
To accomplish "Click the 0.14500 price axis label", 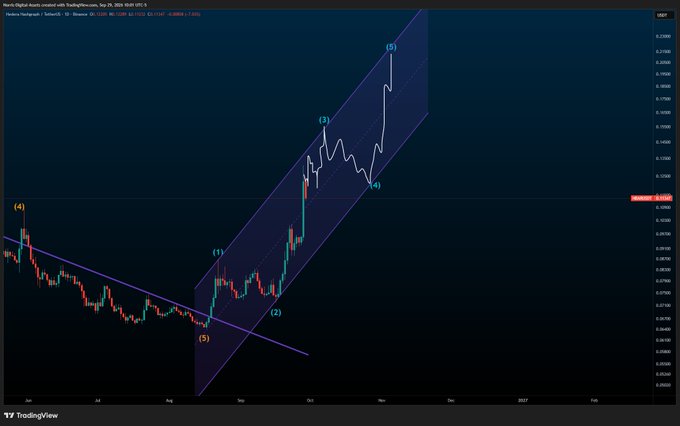I will (663, 142).
